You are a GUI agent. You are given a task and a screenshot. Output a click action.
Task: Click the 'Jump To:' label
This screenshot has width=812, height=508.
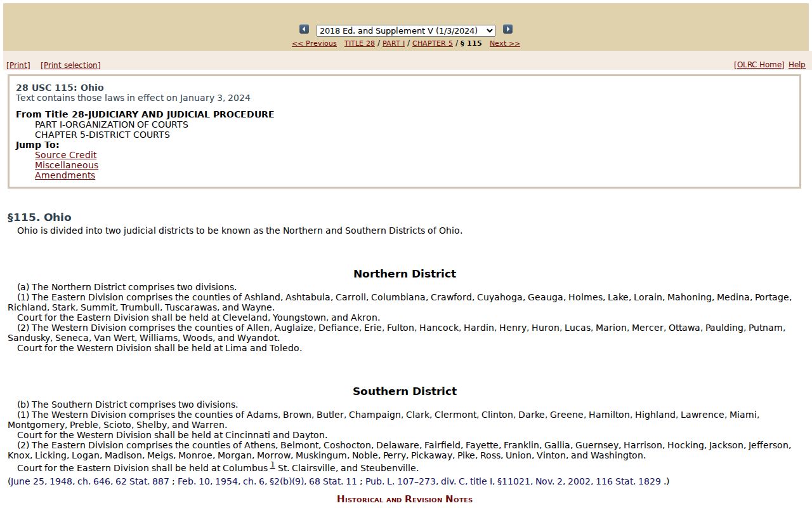tap(37, 145)
